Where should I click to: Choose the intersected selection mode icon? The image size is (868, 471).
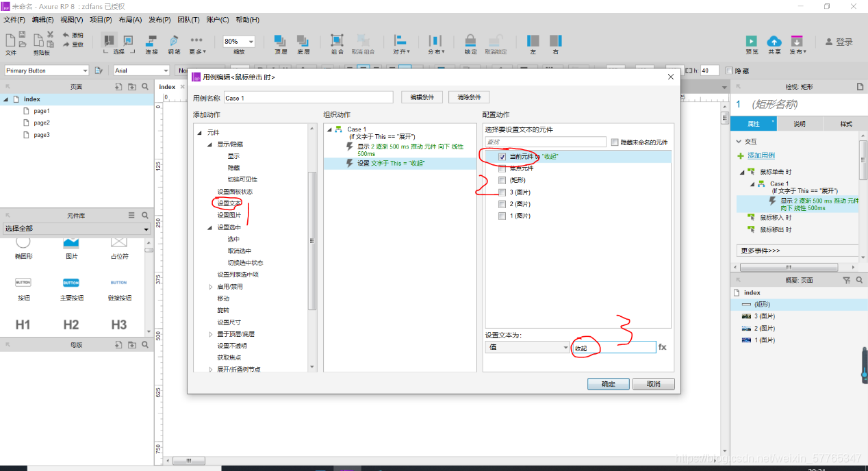(109, 40)
